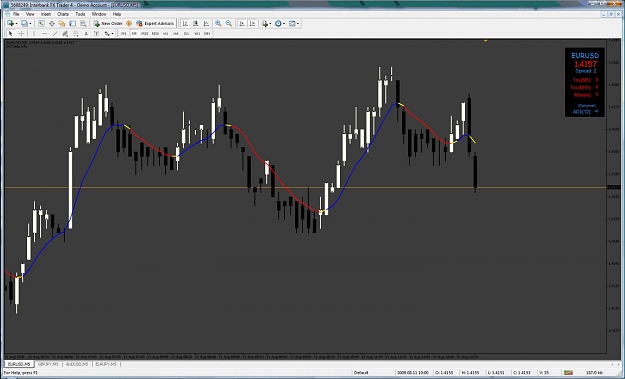Draw a horizontal line tool
This screenshot has height=379, width=625.
point(44,33)
